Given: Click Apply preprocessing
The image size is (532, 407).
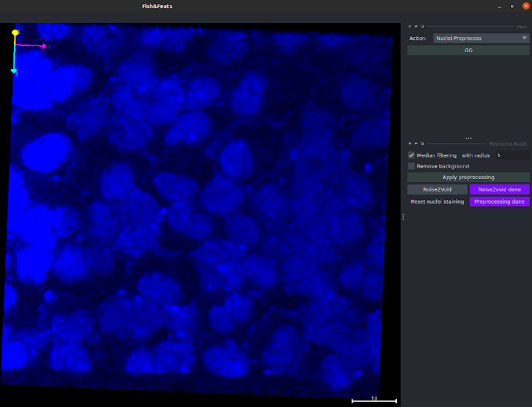Looking at the screenshot, I should point(468,178).
